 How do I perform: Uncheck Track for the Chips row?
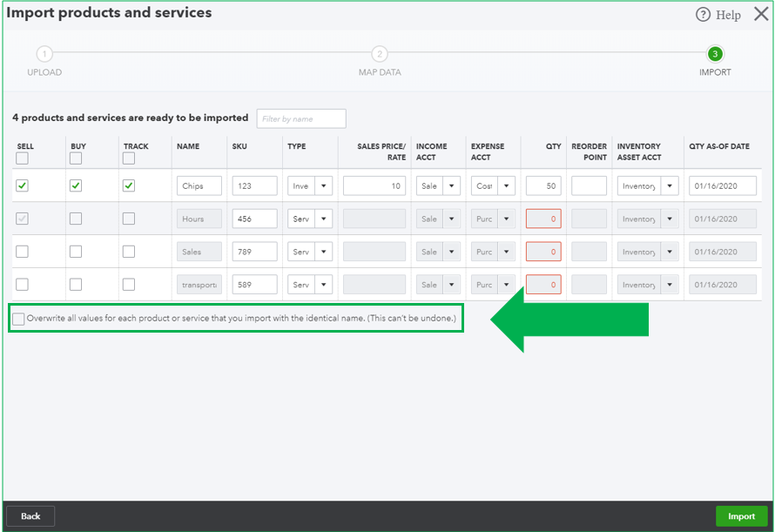click(x=129, y=185)
